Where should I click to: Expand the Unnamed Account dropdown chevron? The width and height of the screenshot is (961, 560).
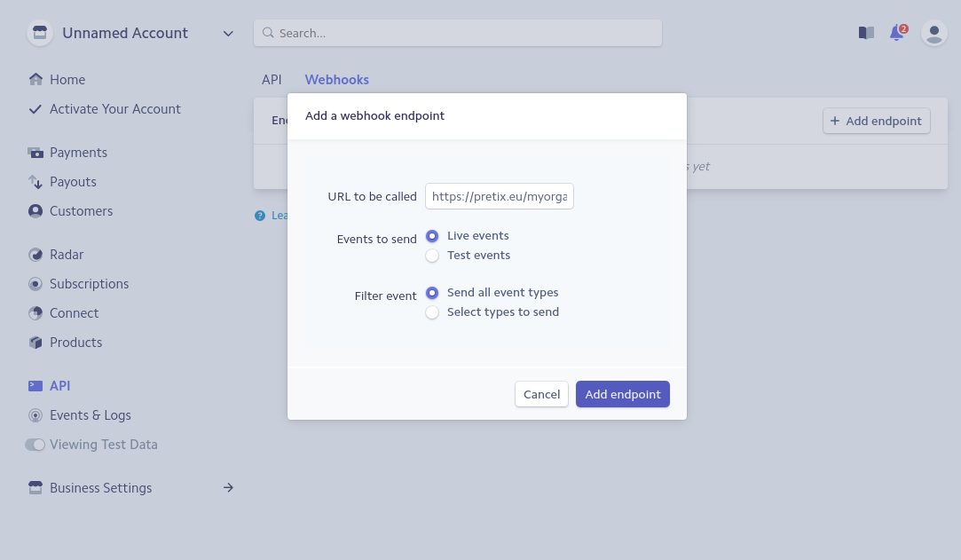click(228, 34)
